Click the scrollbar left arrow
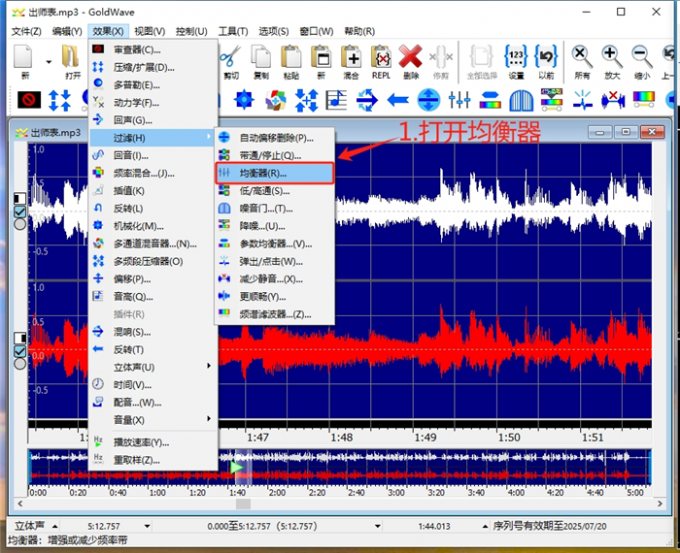 tap(20, 504)
